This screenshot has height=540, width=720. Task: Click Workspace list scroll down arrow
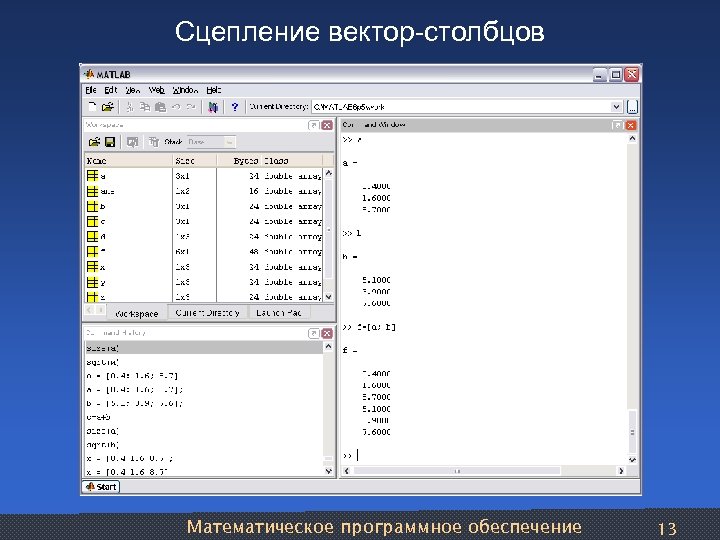click(329, 297)
